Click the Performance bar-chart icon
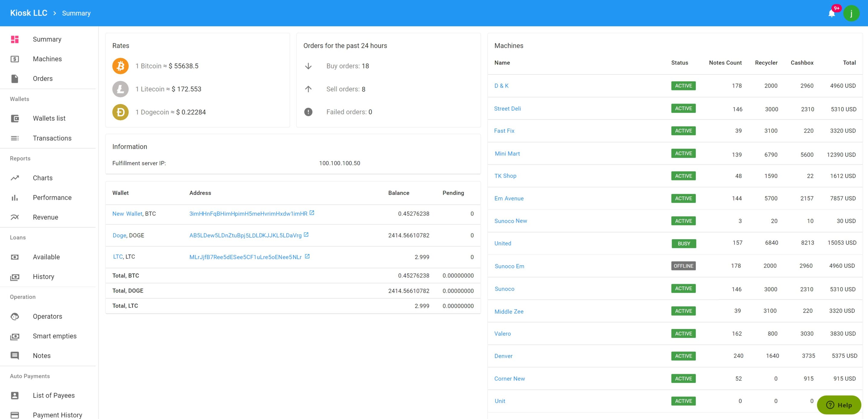 pyautogui.click(x=15, y=198)
